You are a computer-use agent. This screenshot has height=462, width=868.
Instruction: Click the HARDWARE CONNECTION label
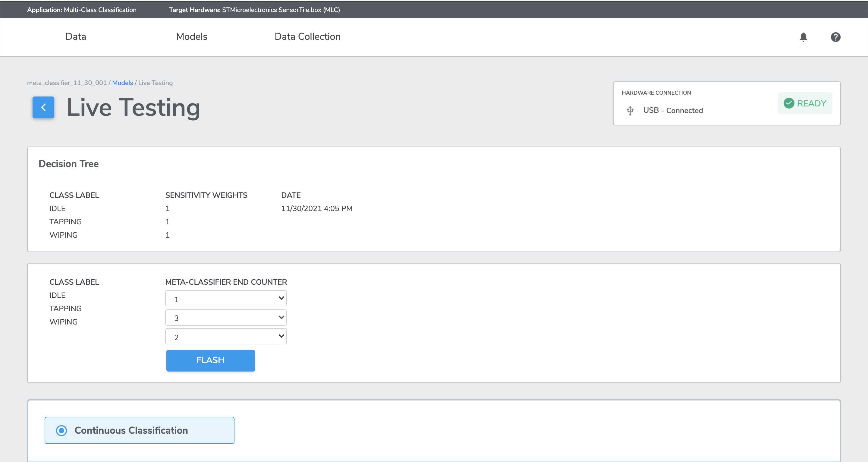pyautogui.click(x=656, y=93)
